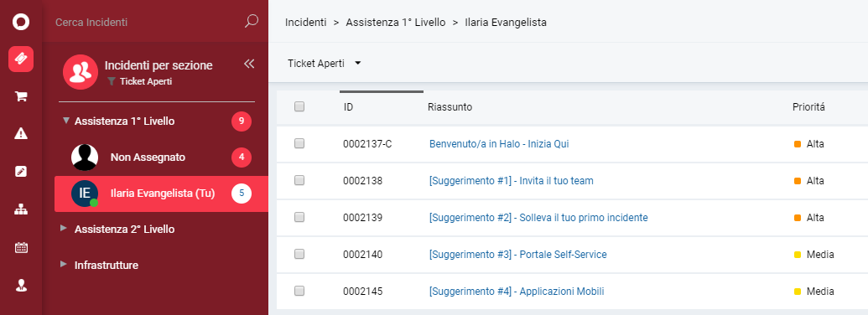Click Assistenza 1° Livello breadcrumb
The height and width of the screenshot is (315, 868).
pos(396,23)
